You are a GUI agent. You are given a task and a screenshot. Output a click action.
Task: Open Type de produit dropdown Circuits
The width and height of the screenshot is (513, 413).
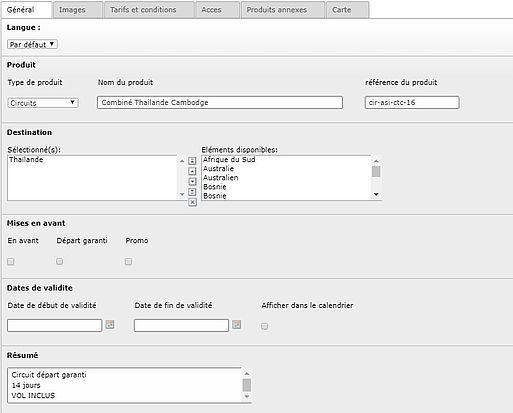[x=43, y=103]
